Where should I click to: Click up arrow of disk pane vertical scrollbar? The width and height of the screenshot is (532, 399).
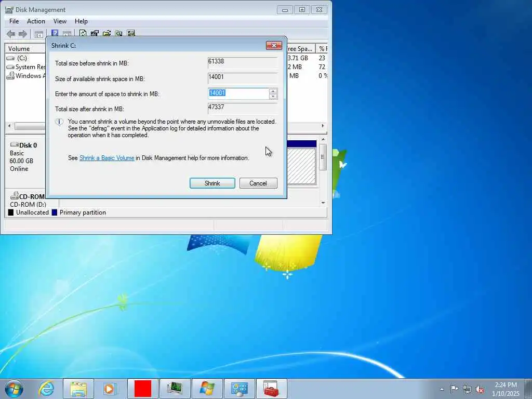323,139
